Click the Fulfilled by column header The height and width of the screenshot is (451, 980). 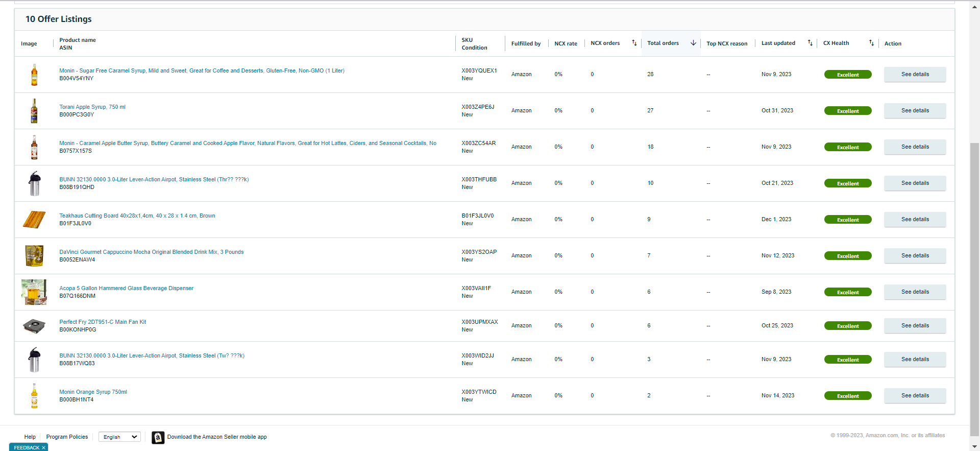526,43
